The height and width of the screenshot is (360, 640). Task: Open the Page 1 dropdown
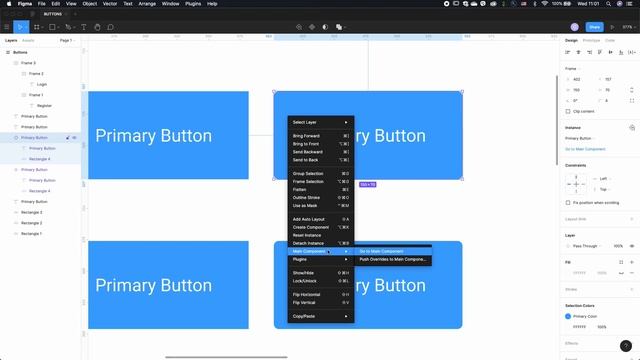click(67, 40)
